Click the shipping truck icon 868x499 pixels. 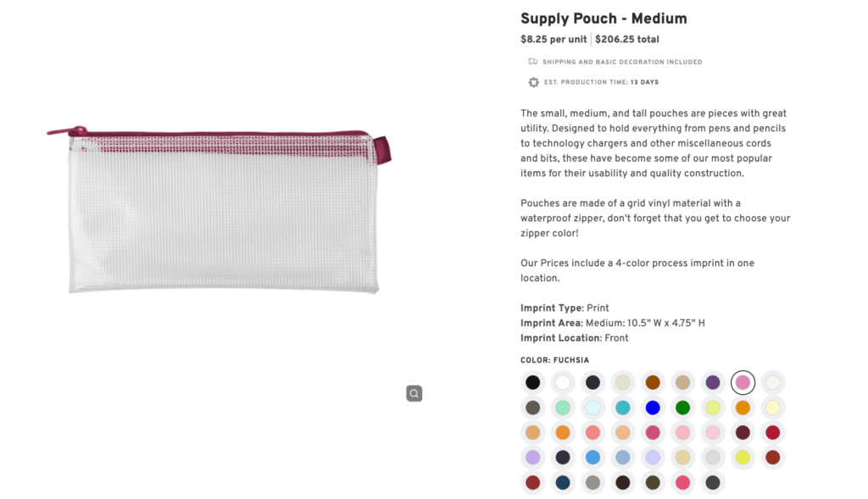tap(533, 61)
